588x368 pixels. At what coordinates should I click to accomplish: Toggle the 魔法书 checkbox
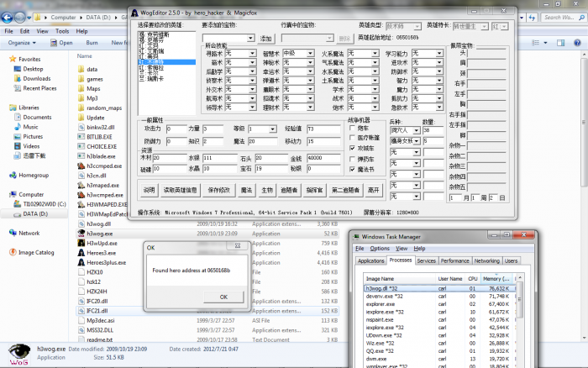point(351,169)
